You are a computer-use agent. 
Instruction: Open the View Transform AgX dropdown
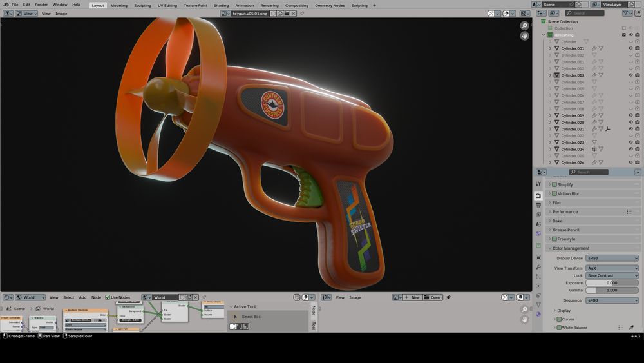[x=612, y=268]
